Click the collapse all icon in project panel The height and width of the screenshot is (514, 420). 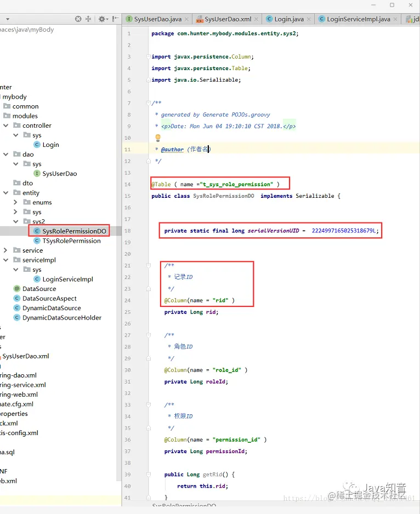pyautogui.click(x=88, y=19)
